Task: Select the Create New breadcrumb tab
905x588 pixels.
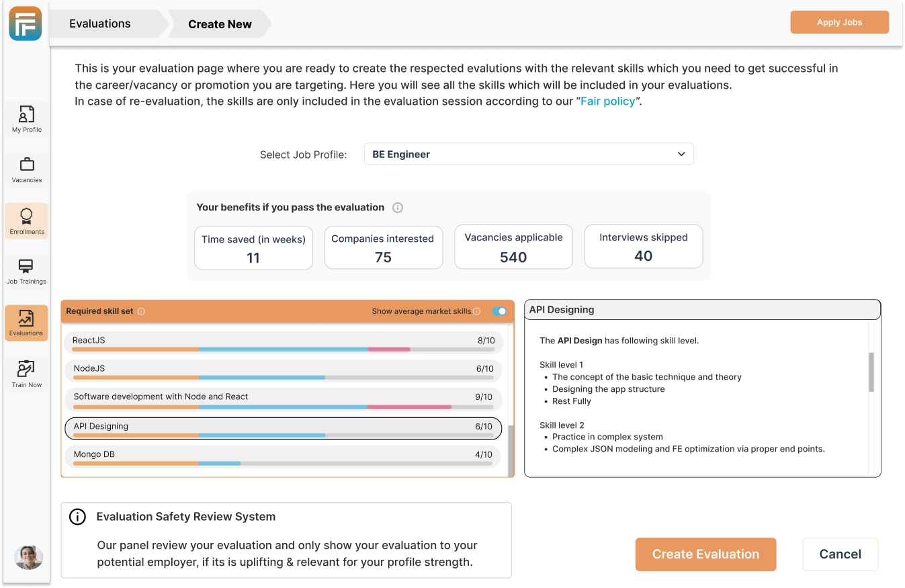Action: pos(220,24)
